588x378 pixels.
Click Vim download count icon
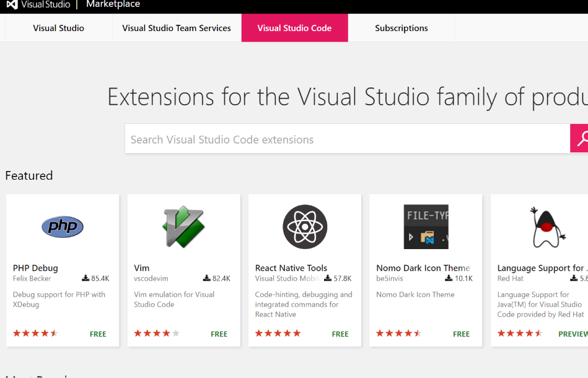coord(206,278)
